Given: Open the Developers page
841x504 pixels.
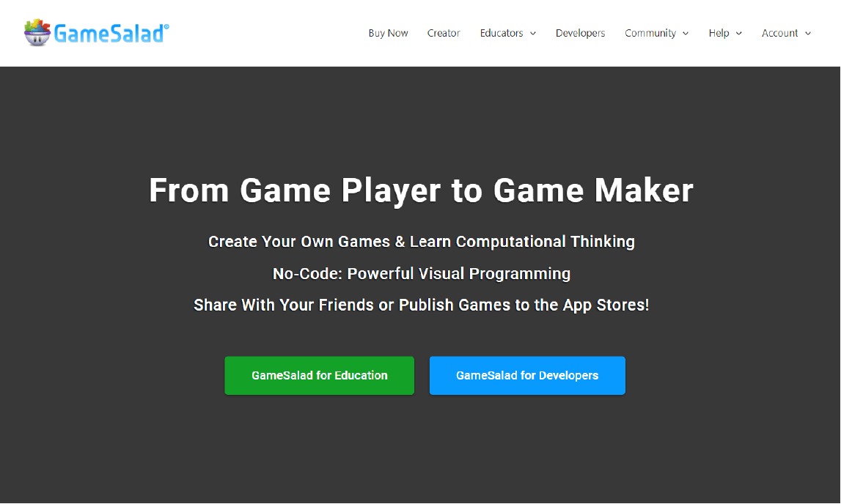Looking at the screenshot, I should 580,33.
